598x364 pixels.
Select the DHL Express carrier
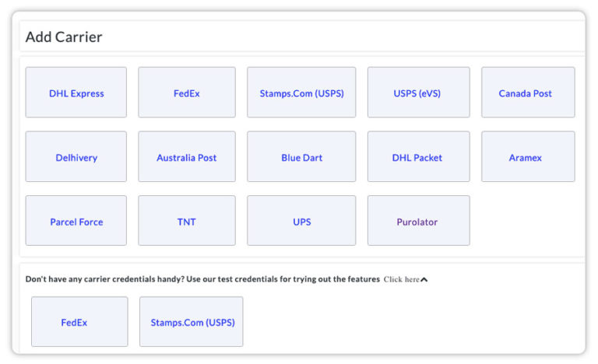(x=76, y=93)
